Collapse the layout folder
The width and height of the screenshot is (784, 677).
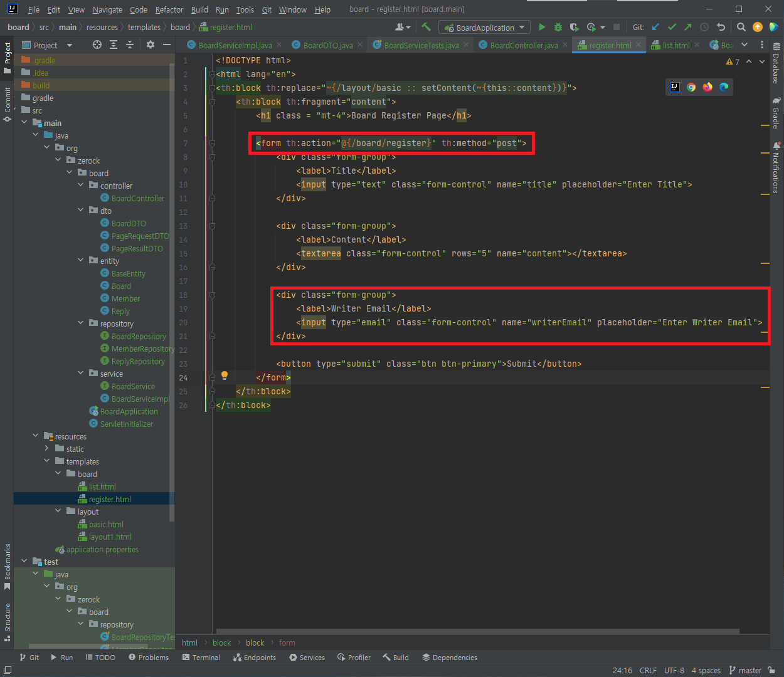(x=58, y=511)
